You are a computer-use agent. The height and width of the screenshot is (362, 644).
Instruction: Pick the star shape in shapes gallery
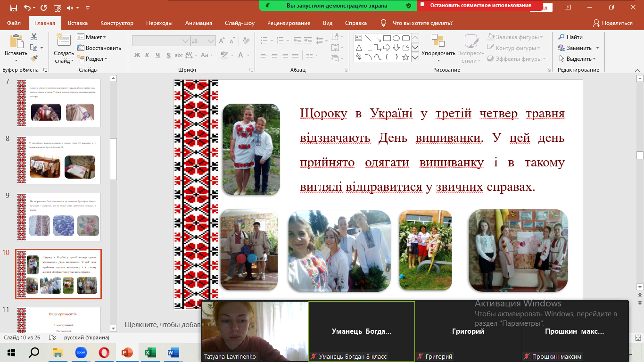point(405,57)
